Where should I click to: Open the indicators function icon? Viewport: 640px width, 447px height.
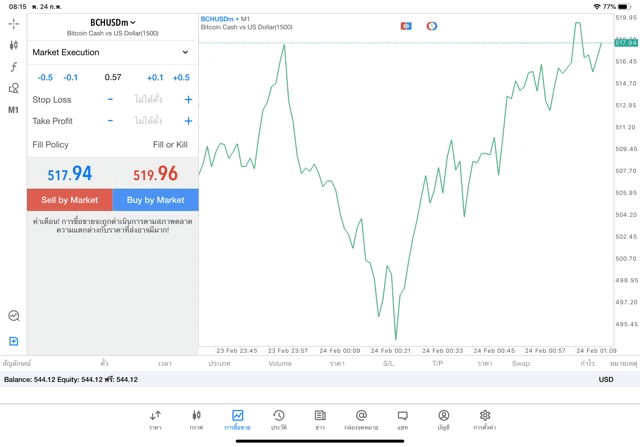pos(13,67)
